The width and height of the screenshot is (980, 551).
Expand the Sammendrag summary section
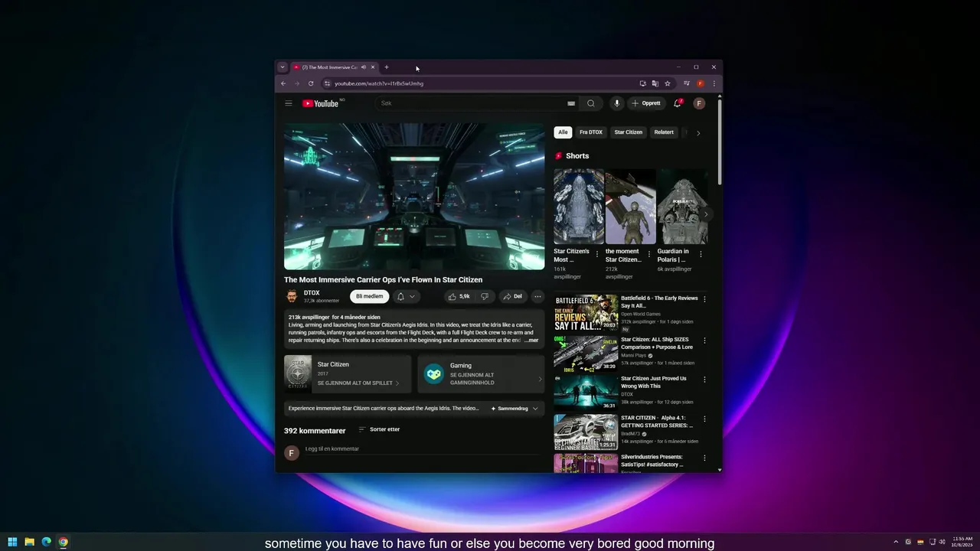[x=514, y=409]
